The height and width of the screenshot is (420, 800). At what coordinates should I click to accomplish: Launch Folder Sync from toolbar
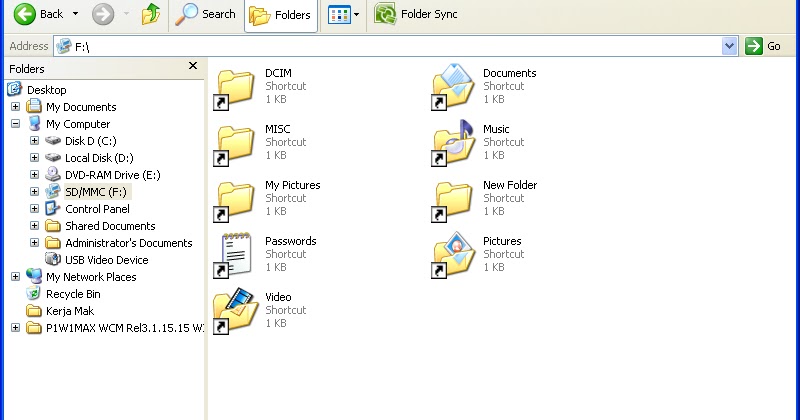click(416, 14)
